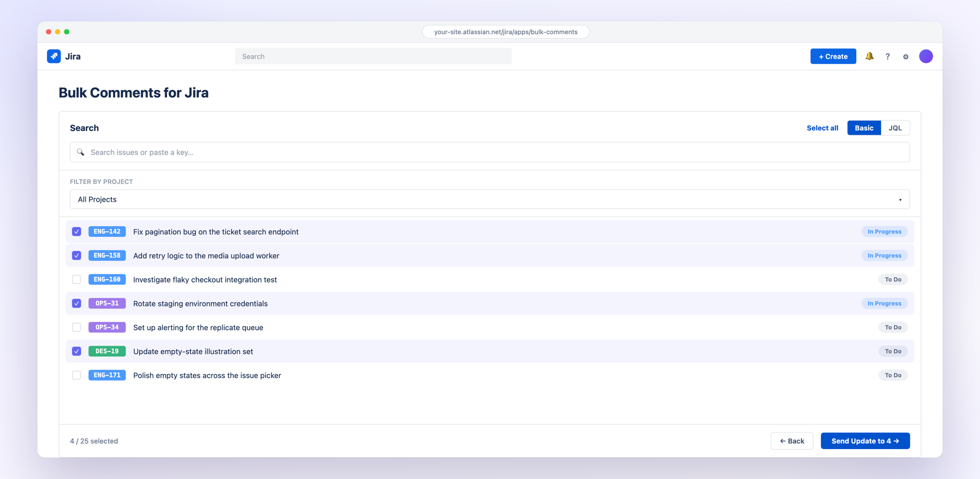Click the OPS-31 issue key badge
The width and height of the screenshot is (980, 479).
point(107,303)
